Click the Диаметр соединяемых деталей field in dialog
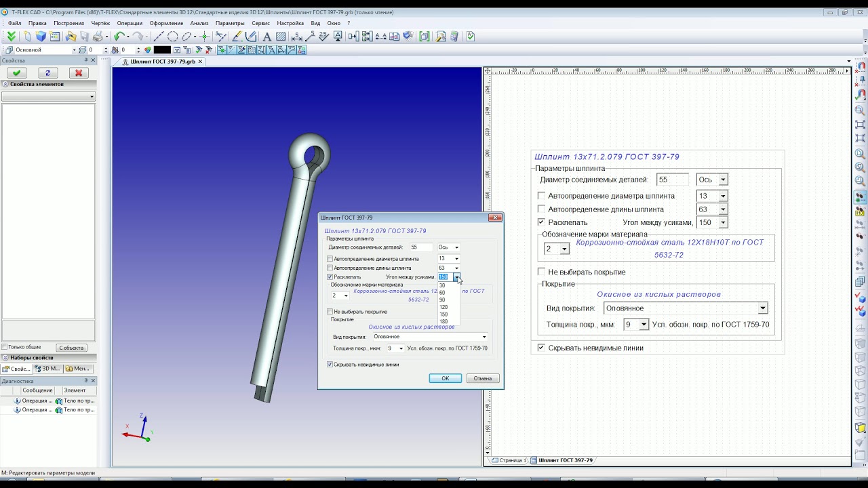The width and height of the screenshot is (868, 488). (420, 247)
